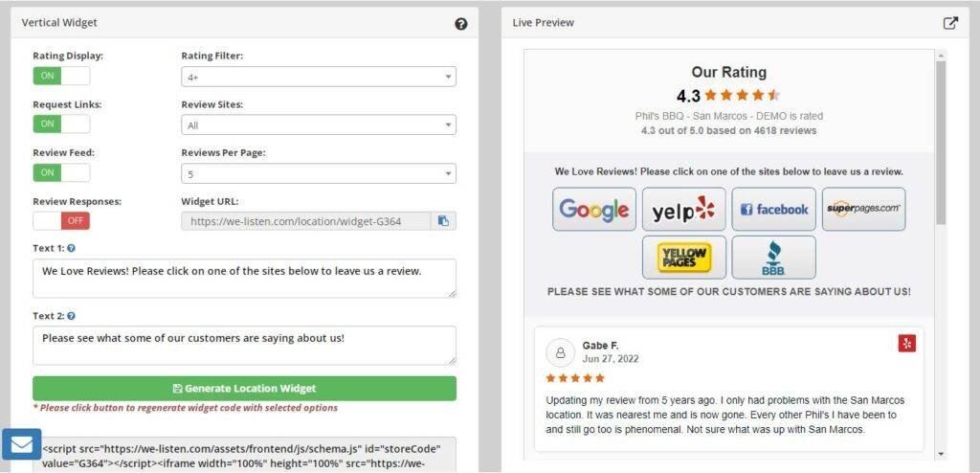Viewport: 980px width, 473px height.
Task: Click inside the Text 1 input box
Action: tap(244, 279)
